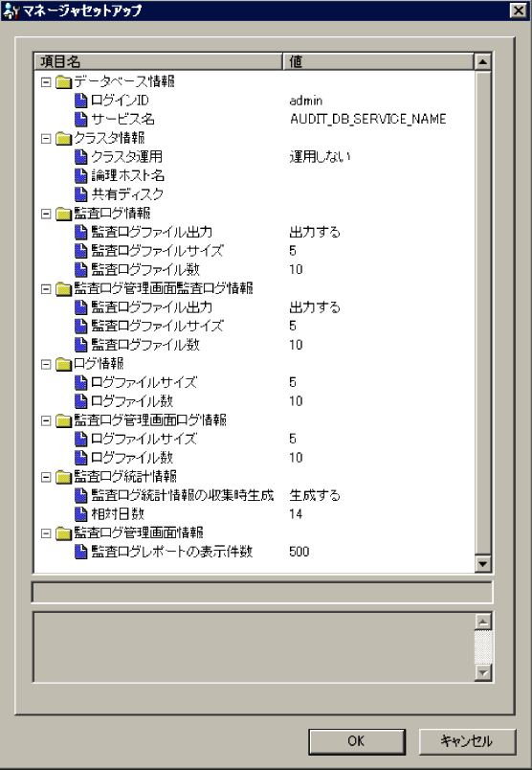Click the 運用しない value
Viewport: 532px width, 770px height.
point(320,157)
